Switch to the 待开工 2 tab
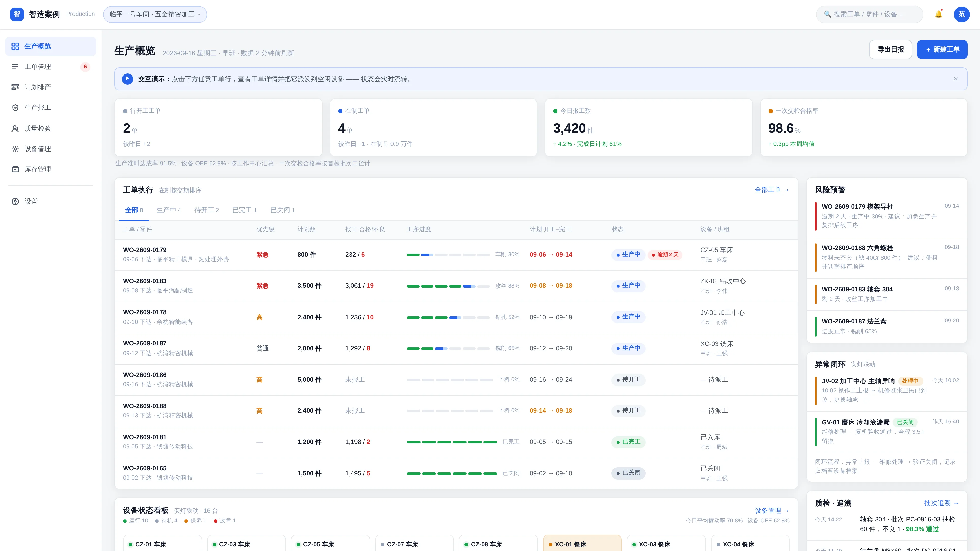The height and width of the screenshot is (551, 980). point(206,210)
